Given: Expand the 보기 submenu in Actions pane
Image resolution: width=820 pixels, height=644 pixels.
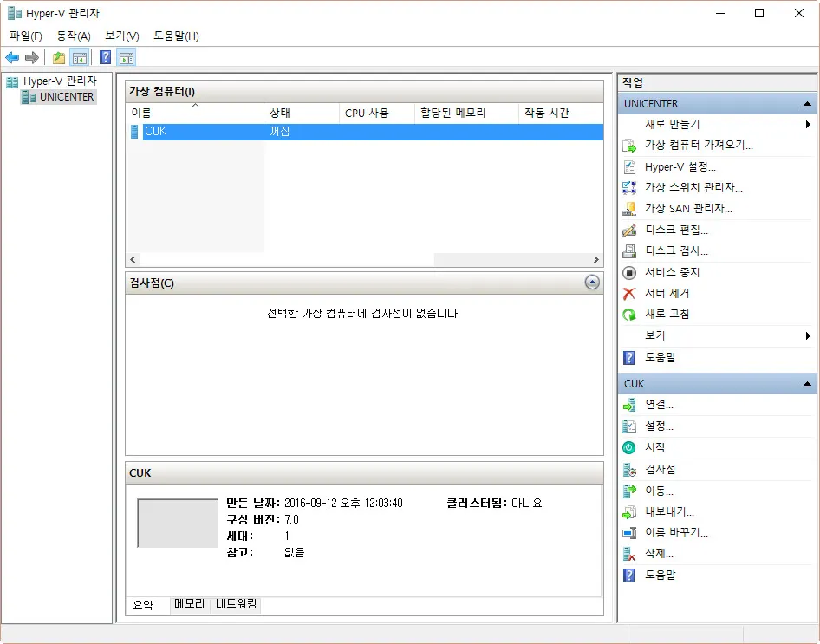Looking at the screenshot, I should point(808,335).
